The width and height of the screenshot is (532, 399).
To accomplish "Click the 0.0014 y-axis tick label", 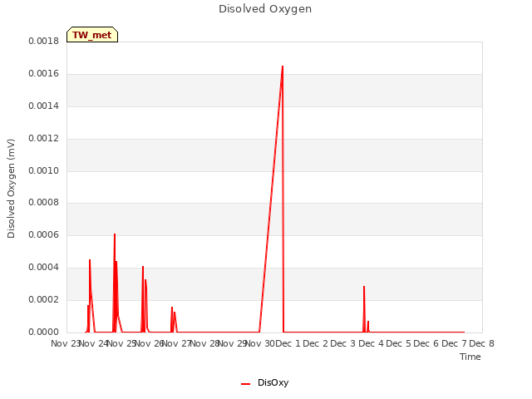I will click(43, 106).
